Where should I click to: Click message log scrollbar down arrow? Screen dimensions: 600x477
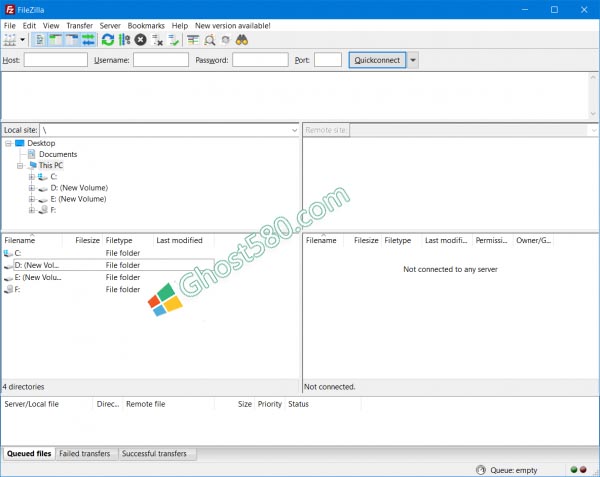(x=593, y=114)
